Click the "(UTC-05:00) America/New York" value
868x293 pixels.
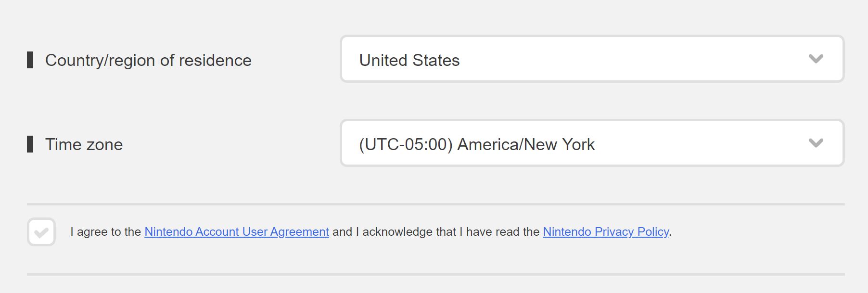[477, 144]
